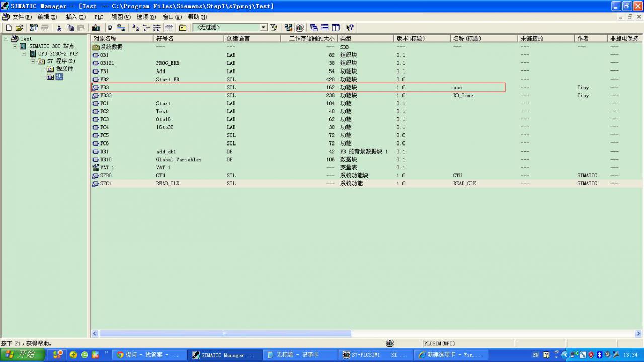Image resolution: width=644 pixels, height=362 pixels.
Task: Switch to small icons view
Action: 146,28
